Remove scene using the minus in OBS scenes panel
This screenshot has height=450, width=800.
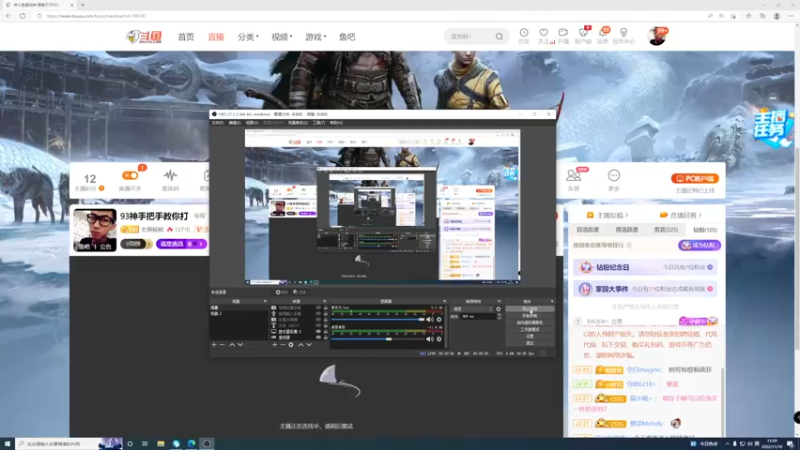coord(222,345)
